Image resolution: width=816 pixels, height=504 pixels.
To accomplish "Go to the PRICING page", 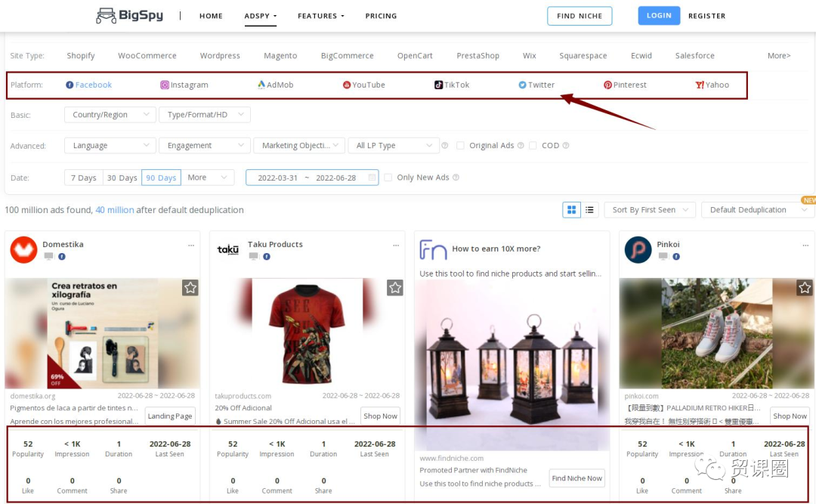I will [x=381, y=16].
